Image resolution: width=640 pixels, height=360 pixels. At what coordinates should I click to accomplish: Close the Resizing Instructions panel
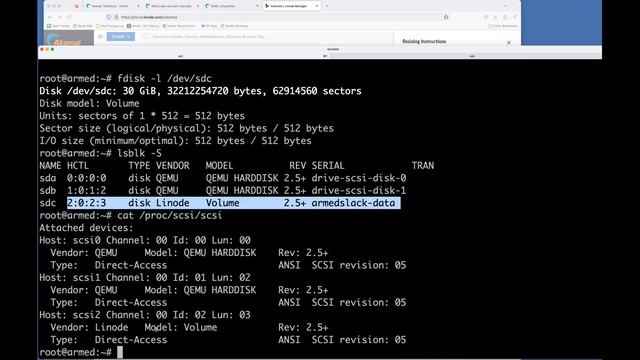point(509,42)
